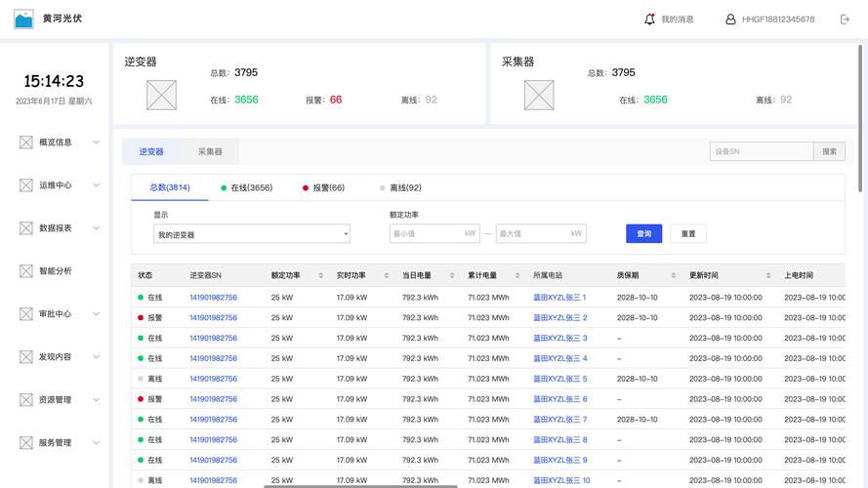Click the 智能分析 sidebar item

55,271
